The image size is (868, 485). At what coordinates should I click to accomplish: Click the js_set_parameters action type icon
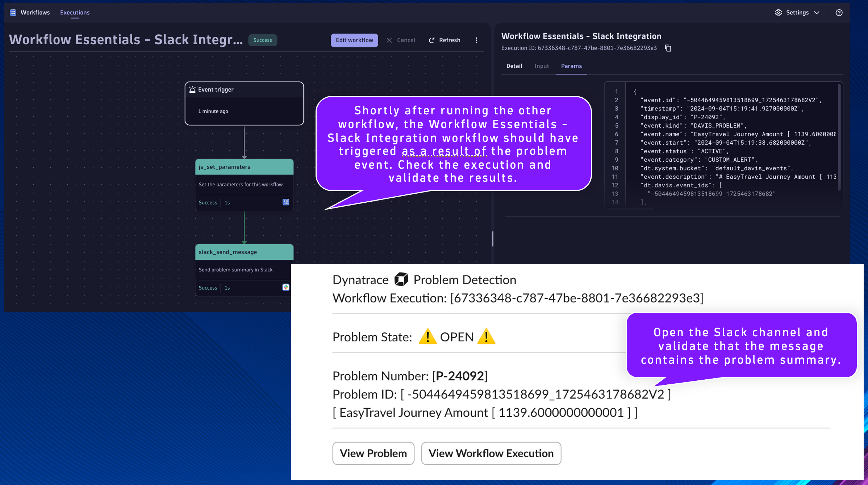[x=286, y=202]
